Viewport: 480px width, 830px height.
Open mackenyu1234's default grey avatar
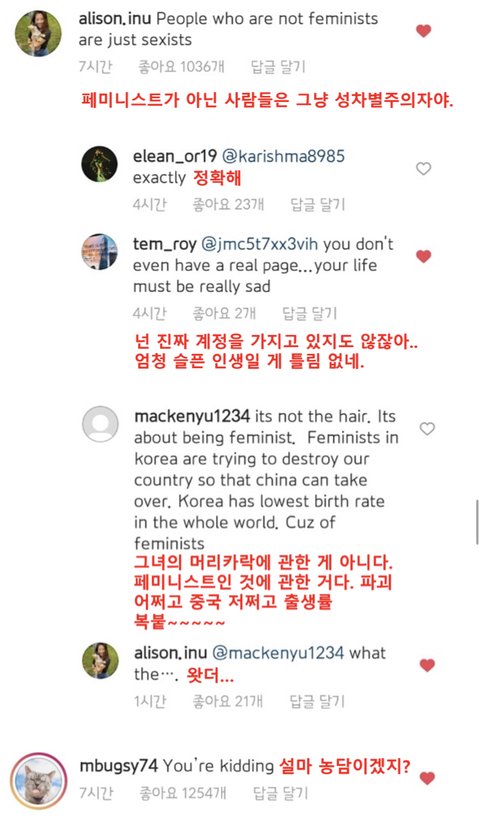point(100,425)
